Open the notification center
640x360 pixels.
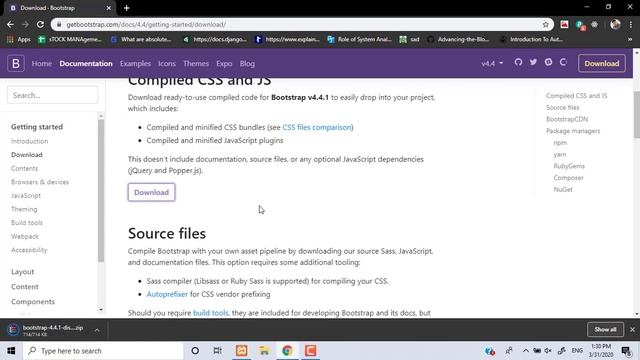coord(626,351)
